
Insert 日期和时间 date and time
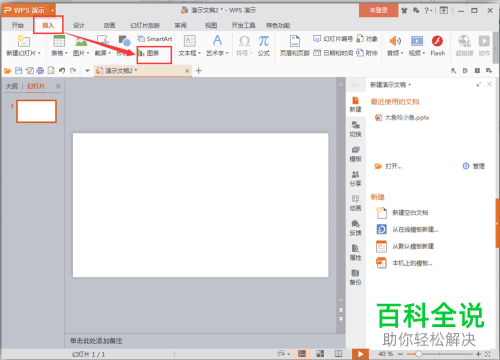click(x=333, y=53)
